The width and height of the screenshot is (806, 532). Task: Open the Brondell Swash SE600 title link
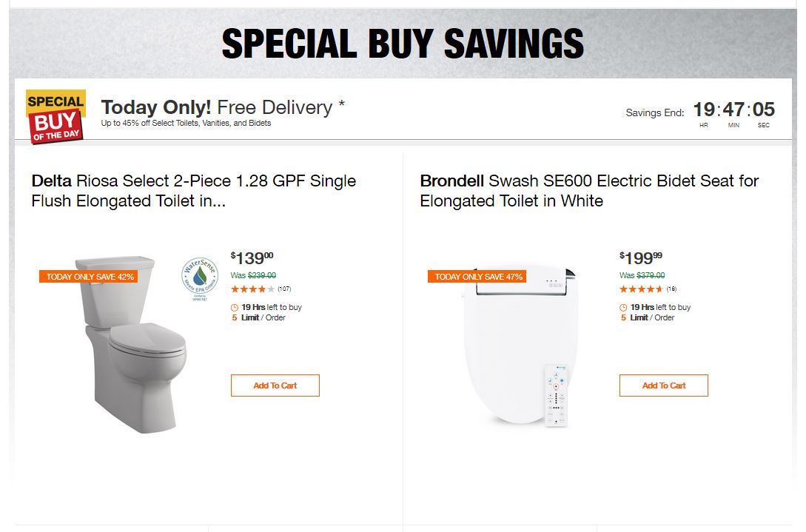(588, 191)
